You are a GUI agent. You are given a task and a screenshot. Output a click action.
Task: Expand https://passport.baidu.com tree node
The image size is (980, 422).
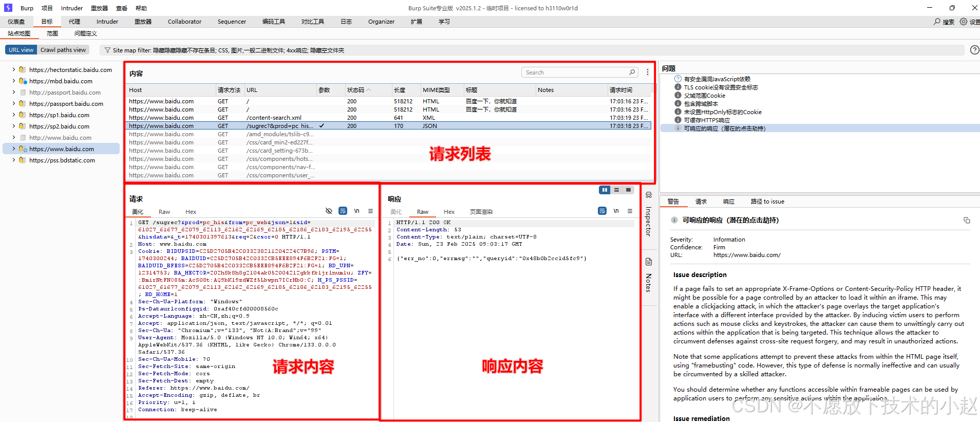click(13, 103)
